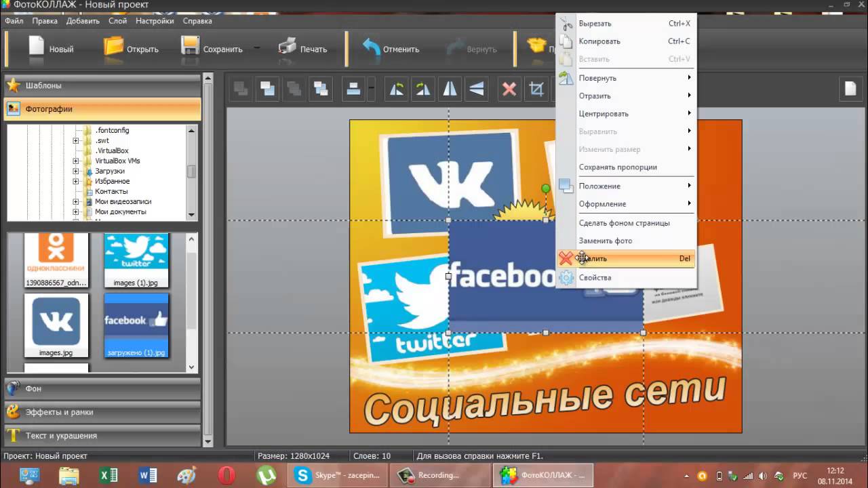Open Opera browser from the taskbar

point(226,475)
